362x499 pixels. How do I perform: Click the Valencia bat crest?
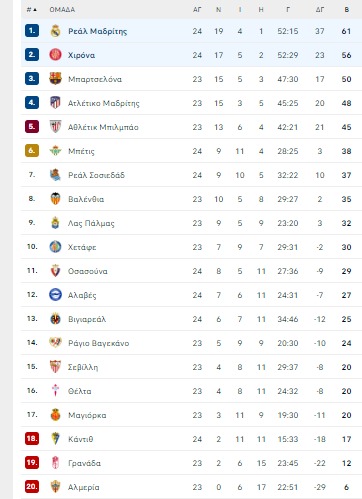coord(55,199)
